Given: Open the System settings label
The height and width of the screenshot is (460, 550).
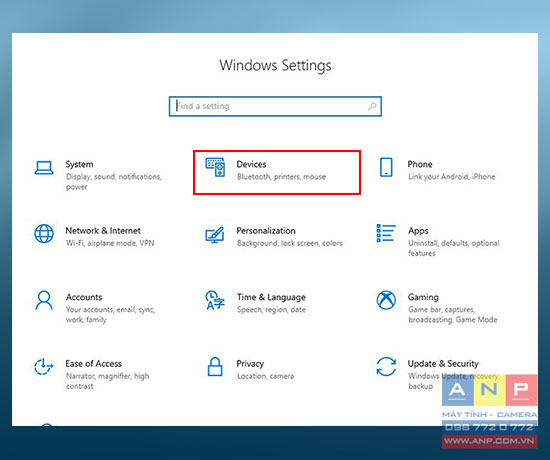Looking at the screenshot, I should tap(79, 164).
